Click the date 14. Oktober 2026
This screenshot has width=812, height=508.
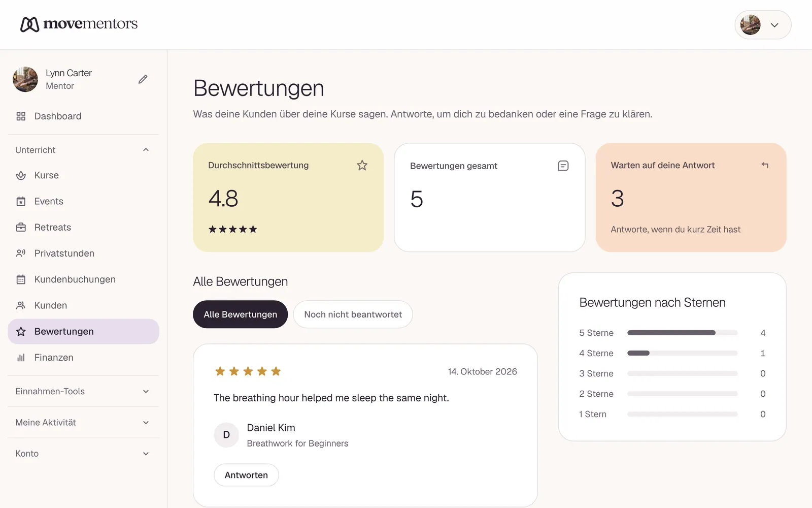pos(482,372)
